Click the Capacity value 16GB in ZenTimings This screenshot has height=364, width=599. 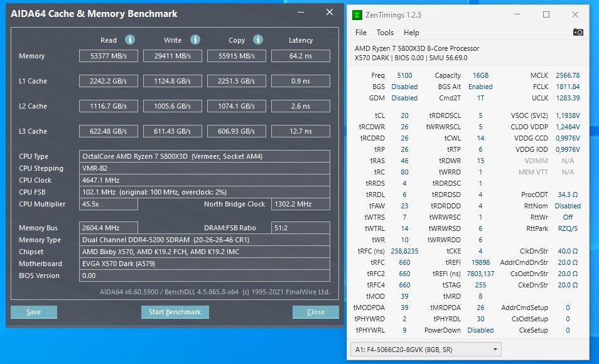480,76
